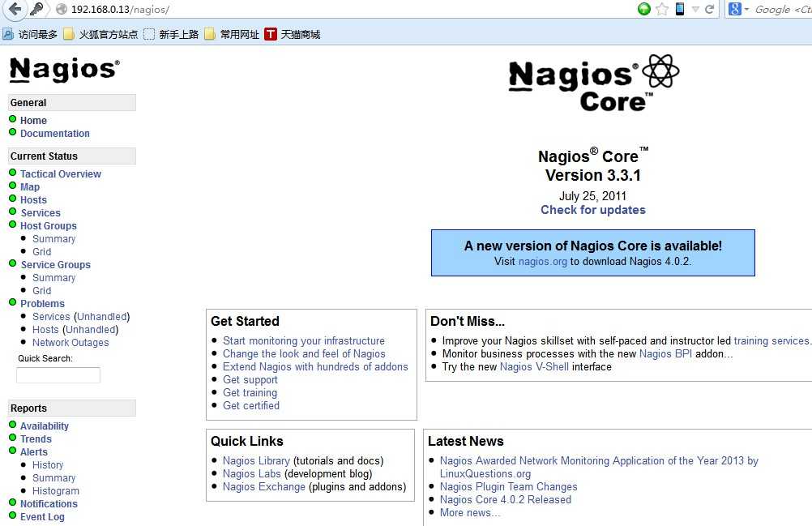Viewport: 812px width, 526px height.
Task: Open Event Log
Action: pos(42,517)
